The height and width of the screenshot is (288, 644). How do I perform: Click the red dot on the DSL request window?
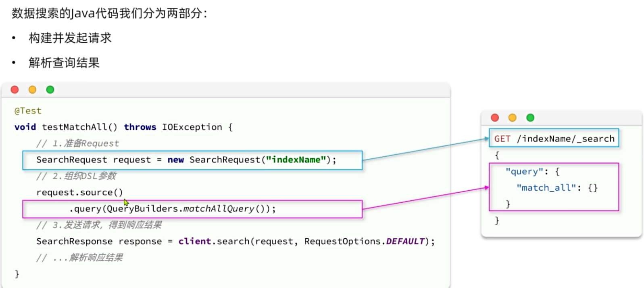tap(495, 118)
